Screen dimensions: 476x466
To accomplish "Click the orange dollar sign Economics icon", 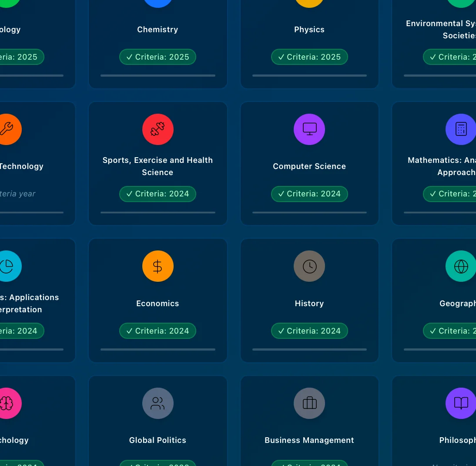I will (158, 266).
